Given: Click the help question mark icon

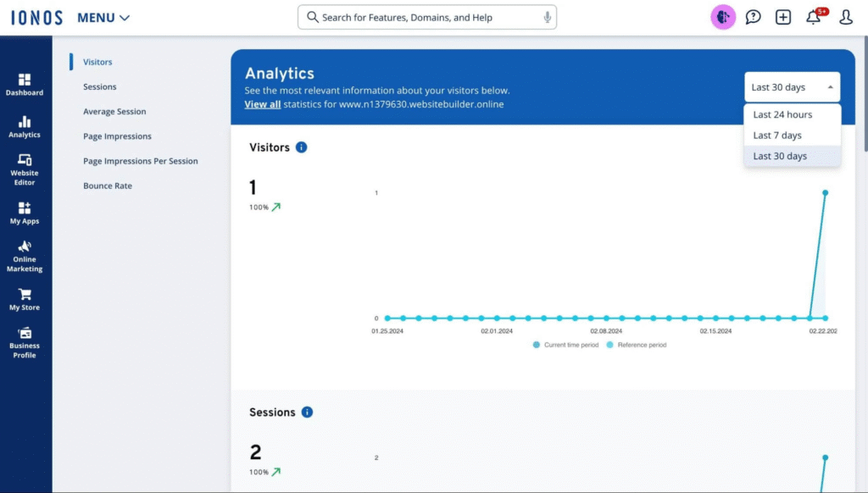Looking at the screenshot, I should 753,17.
